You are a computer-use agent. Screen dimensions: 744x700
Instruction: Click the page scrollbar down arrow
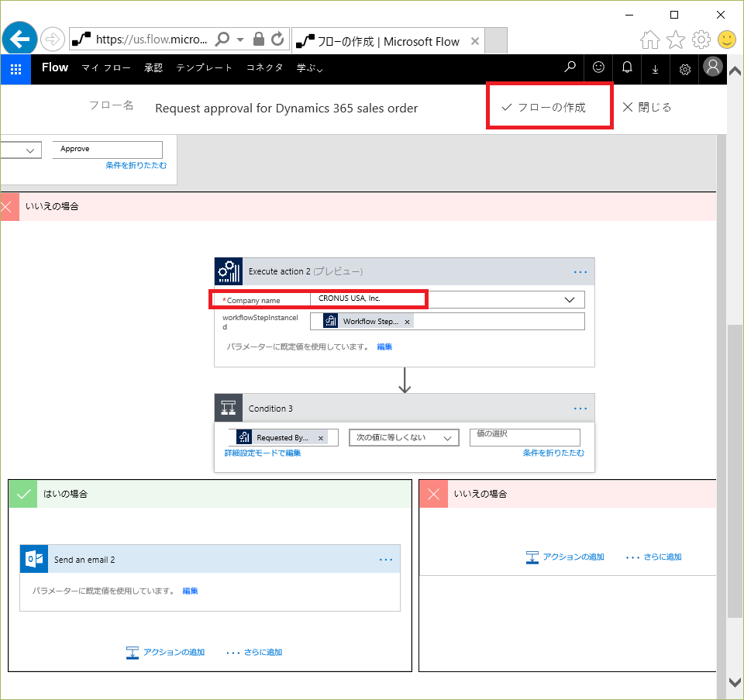pos(735,682)
